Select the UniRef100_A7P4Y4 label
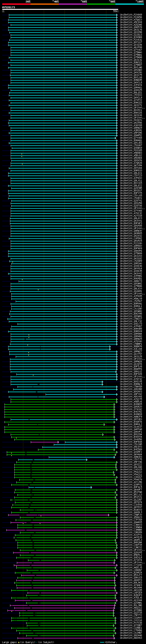Viewport: 146px width, 644px height. [x=131, y=85]
